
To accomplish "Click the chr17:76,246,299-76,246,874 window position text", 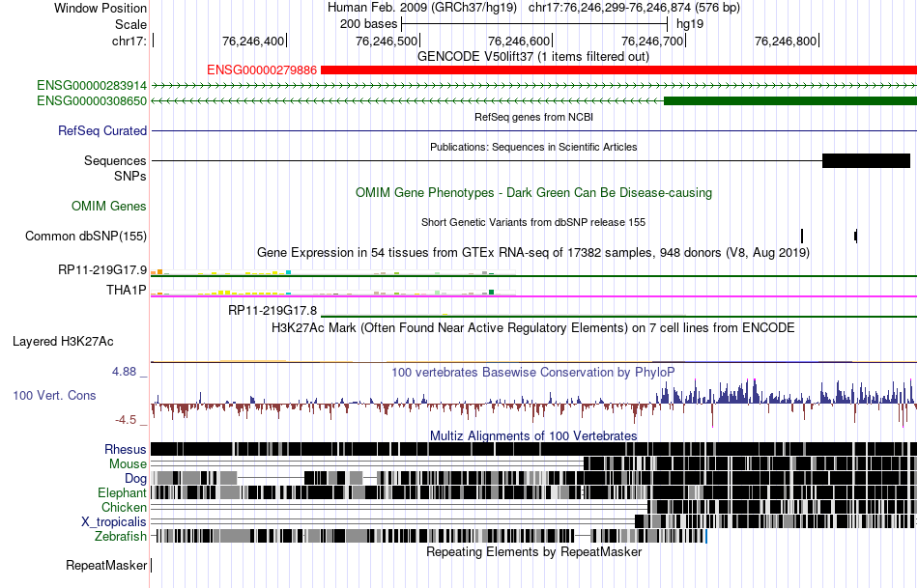I will [x=634, y=8].
